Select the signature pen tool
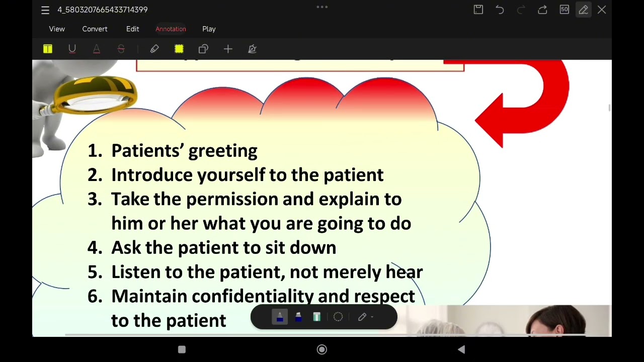Viewport: 644px width, 362px height. [x=252, y=49]
